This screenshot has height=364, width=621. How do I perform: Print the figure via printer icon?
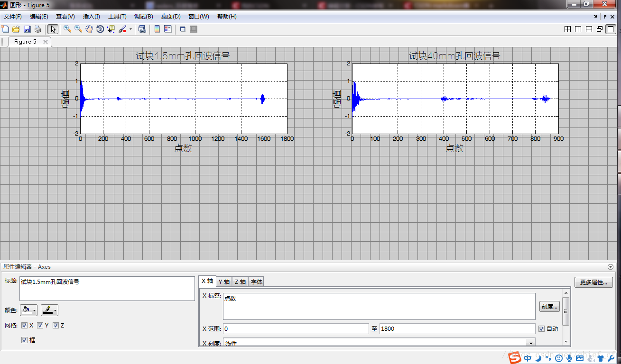point(38,29)
